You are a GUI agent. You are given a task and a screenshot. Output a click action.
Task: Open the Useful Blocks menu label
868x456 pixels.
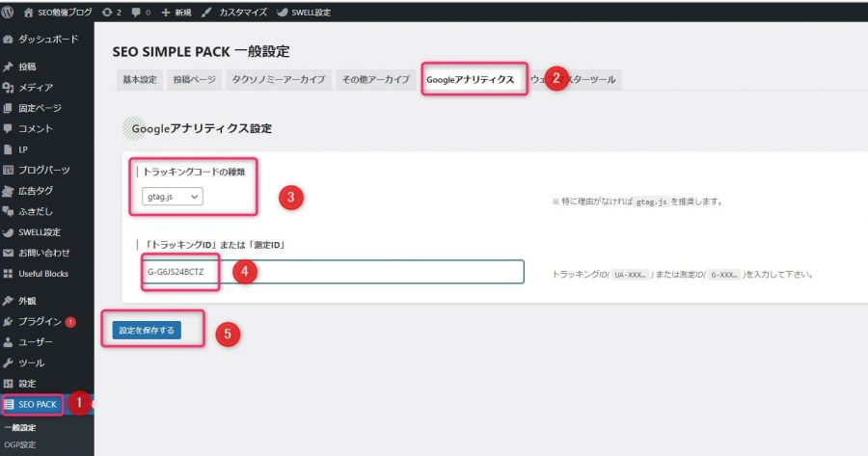pos(43,274)
